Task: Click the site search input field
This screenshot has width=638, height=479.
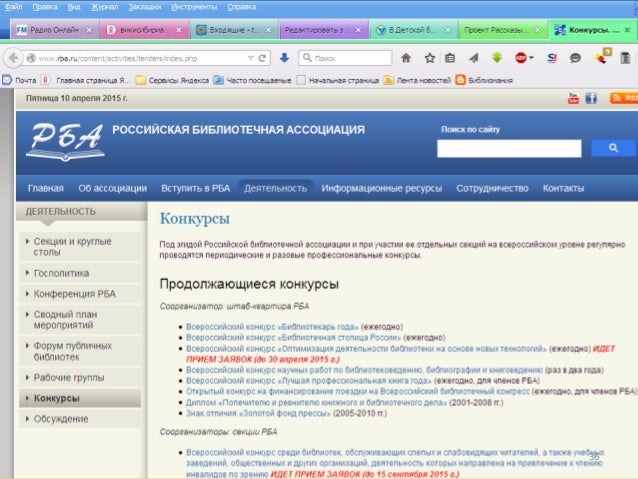Action: point(509,148)
